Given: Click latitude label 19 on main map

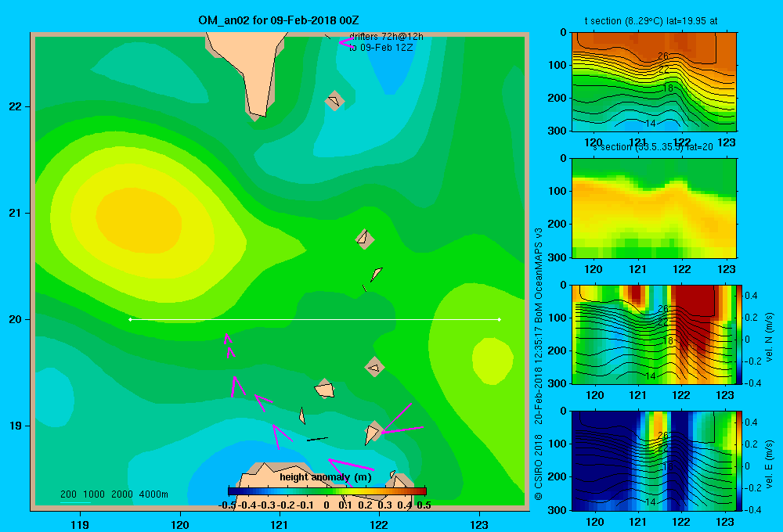Looking at the screenshot, I should coord(16,426).
